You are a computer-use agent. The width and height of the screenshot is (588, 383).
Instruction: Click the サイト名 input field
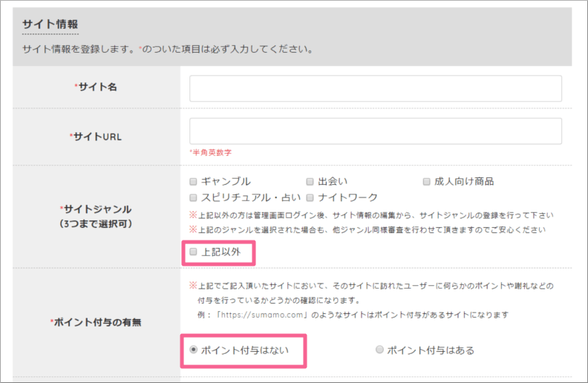point(376,88)
